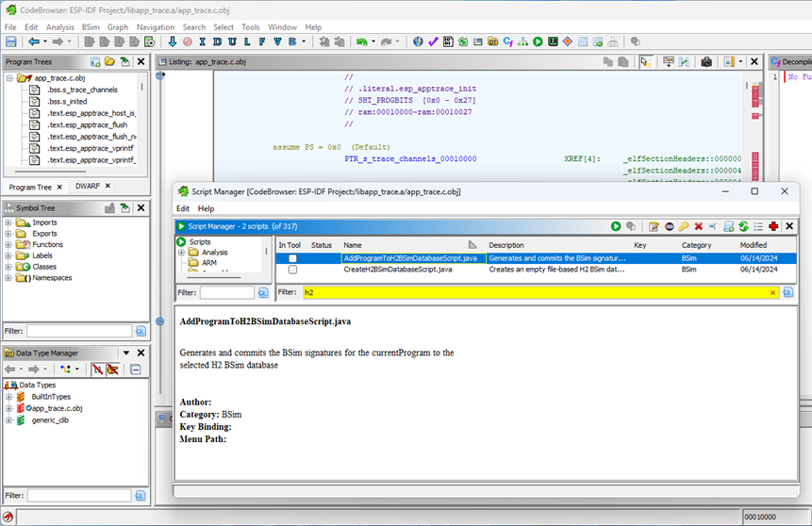Click the camera snapshot icon in Listing toolbar

(x=706, y=62)
